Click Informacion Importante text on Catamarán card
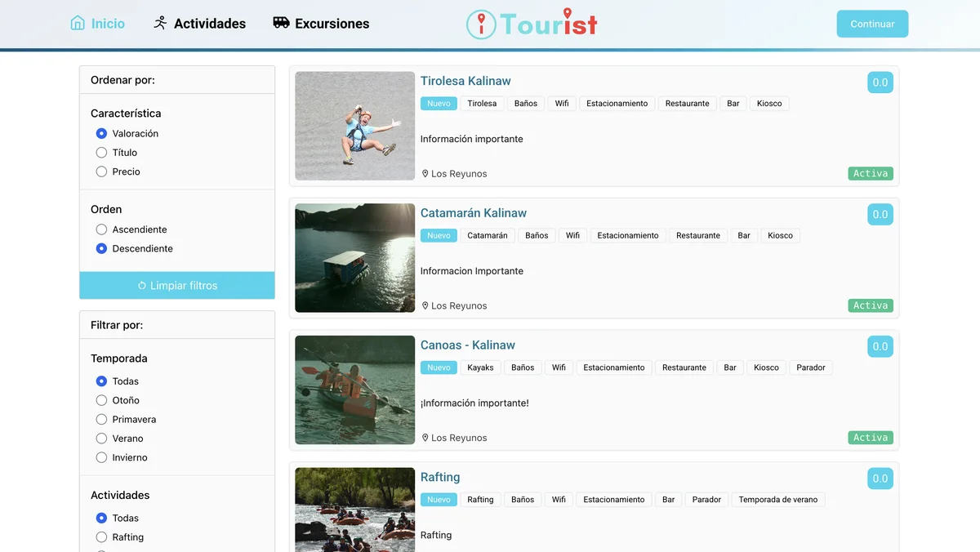Image resolution: width=980 pixels, height=552 pixels. pyautogui.click(x=472, y=271)
